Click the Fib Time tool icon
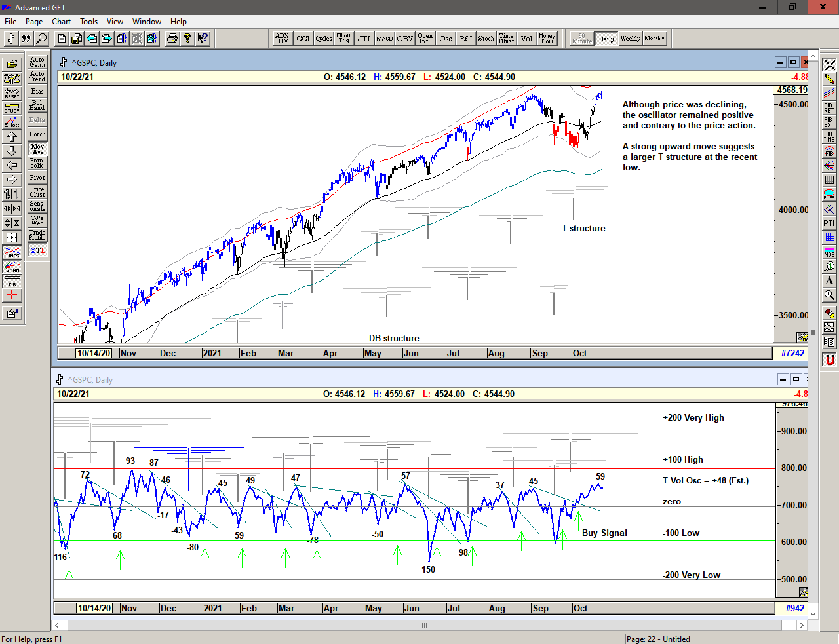The height and width of the screenshot is (644, 839). coord(829,137)
